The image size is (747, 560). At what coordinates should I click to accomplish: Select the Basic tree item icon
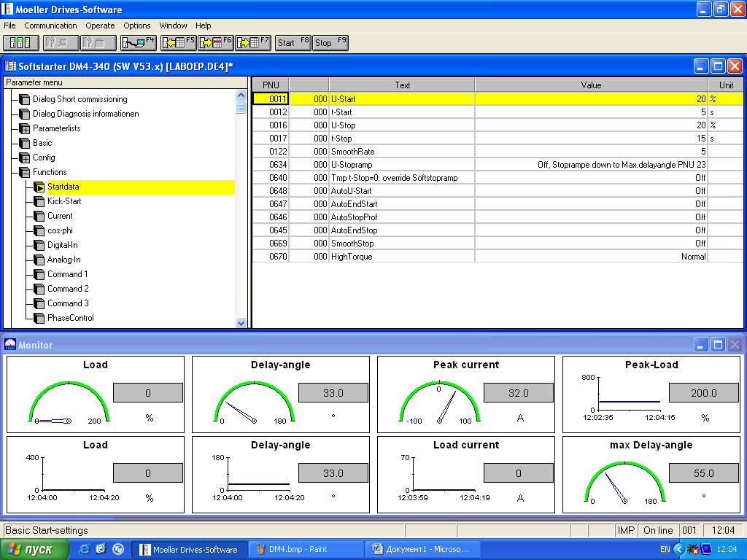coord(24,143)
